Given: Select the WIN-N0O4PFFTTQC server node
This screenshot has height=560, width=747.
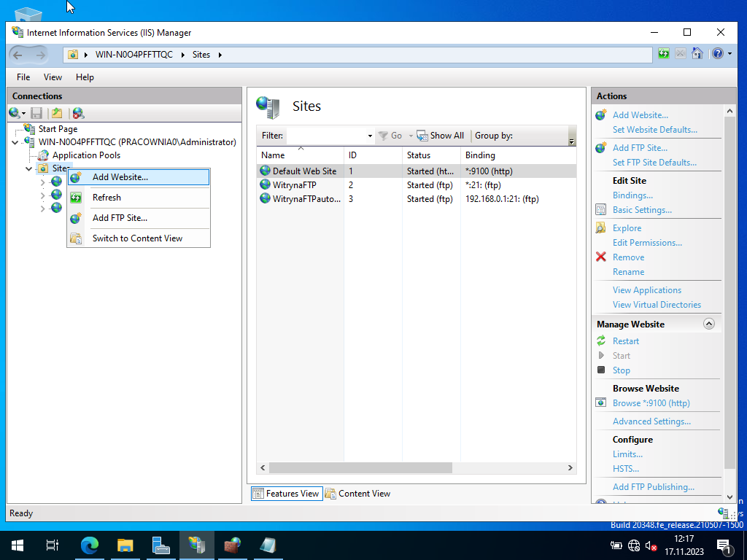Looking at the screenshot, I should point(137,142).
